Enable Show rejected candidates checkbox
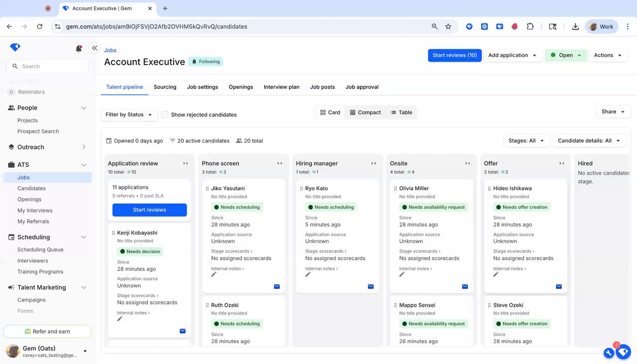Image resolution: width=637 pixels, height=364 pixels. (x=165, y=114)
